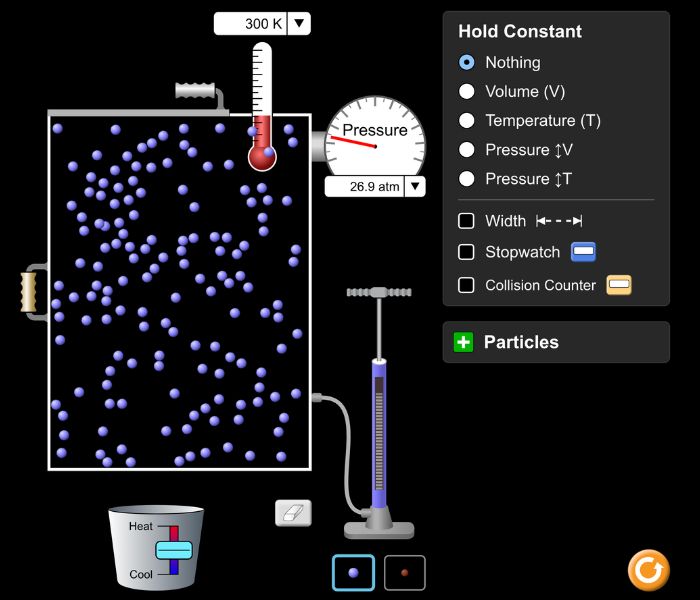
Task: Hold Volume (V) constant
Action: tap(466, 91)
